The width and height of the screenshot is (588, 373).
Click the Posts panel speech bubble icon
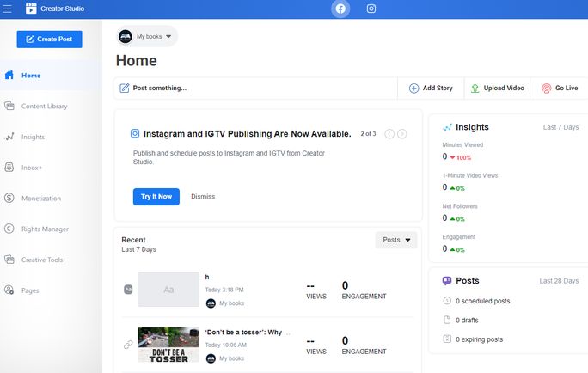pyautogui.click(x=447, y=281)
